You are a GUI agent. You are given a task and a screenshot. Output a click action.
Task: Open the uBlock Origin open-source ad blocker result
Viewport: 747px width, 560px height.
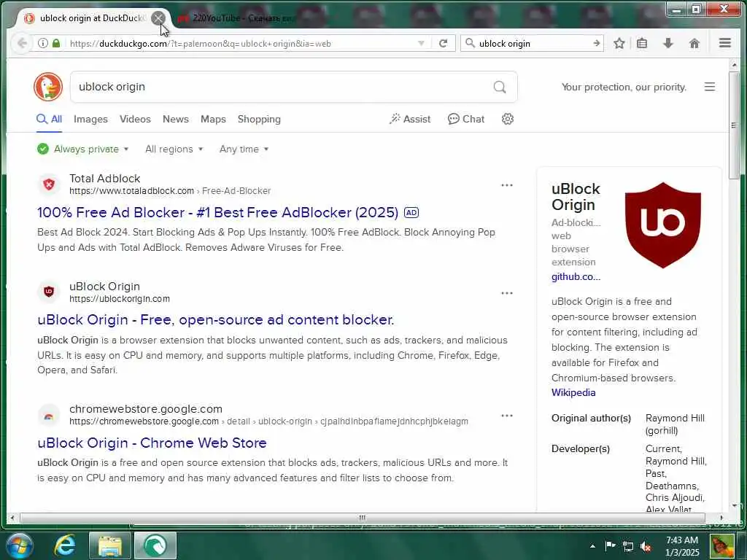[216, 319]
